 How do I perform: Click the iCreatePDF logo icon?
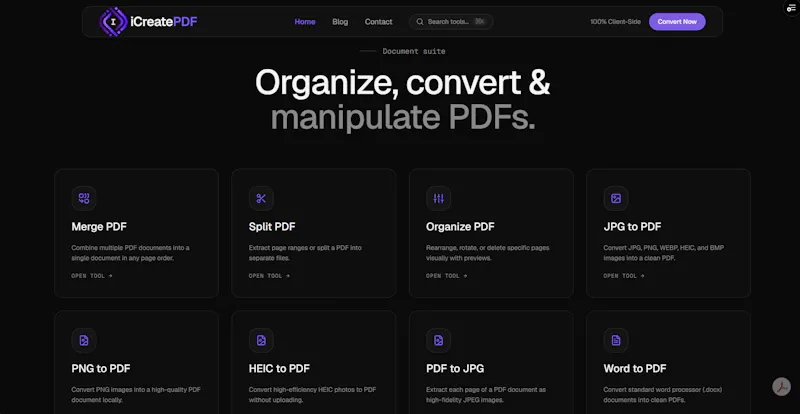pos(113,21)
